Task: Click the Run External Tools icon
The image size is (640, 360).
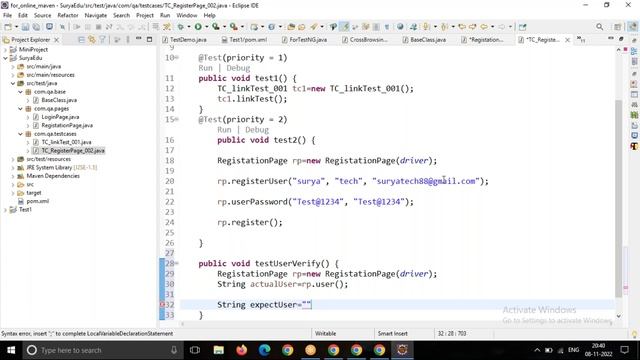Action: 233,27
